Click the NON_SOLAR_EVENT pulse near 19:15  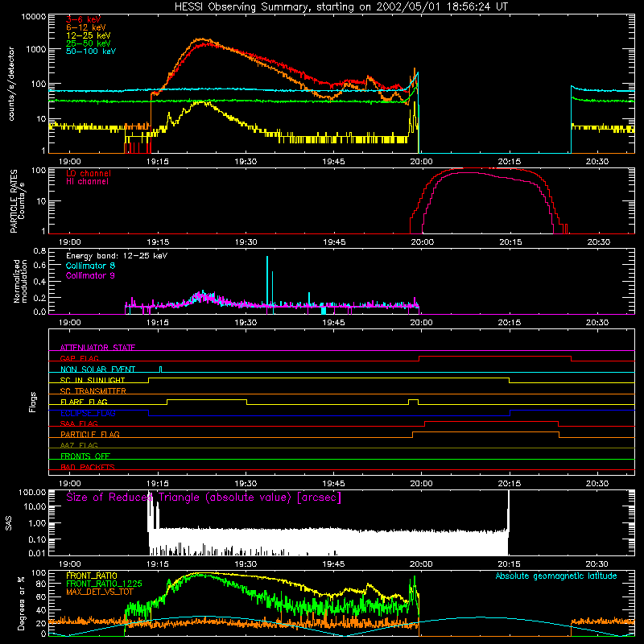[x=160, y=369]
